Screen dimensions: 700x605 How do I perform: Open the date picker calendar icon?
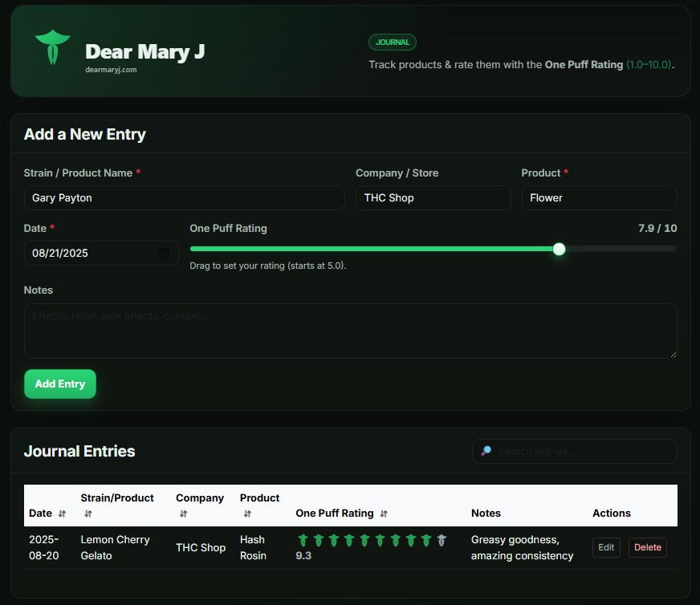pos(164,253)
